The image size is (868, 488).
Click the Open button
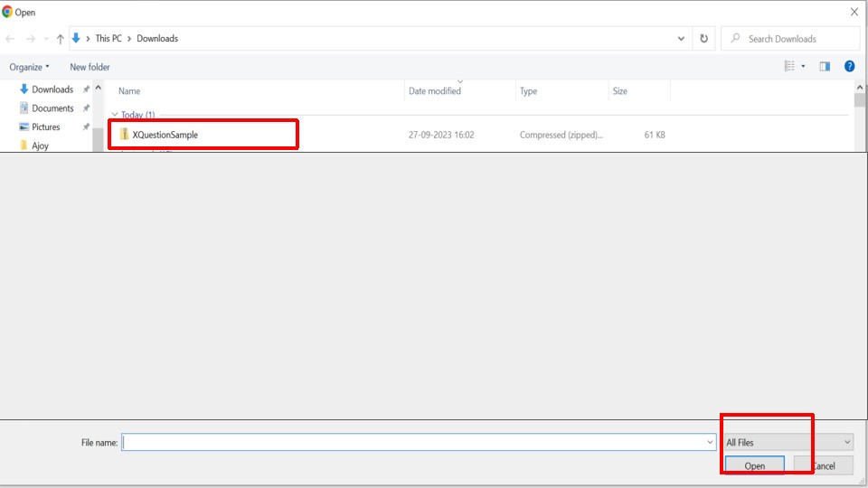coord(754,465)
